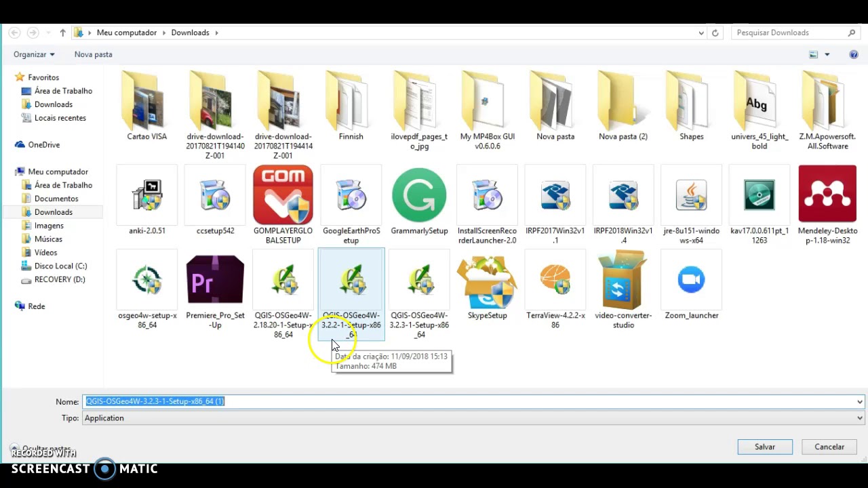Expand the arrow after Downloads breadcrumb
The height and width of the screenshot is (488, 868).
pos(217,33)
